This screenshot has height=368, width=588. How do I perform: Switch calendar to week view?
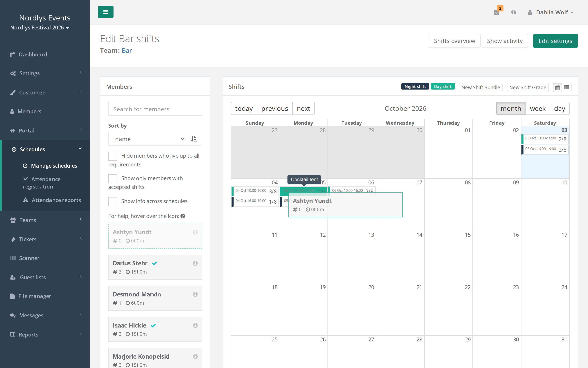(x=538, y=108)
